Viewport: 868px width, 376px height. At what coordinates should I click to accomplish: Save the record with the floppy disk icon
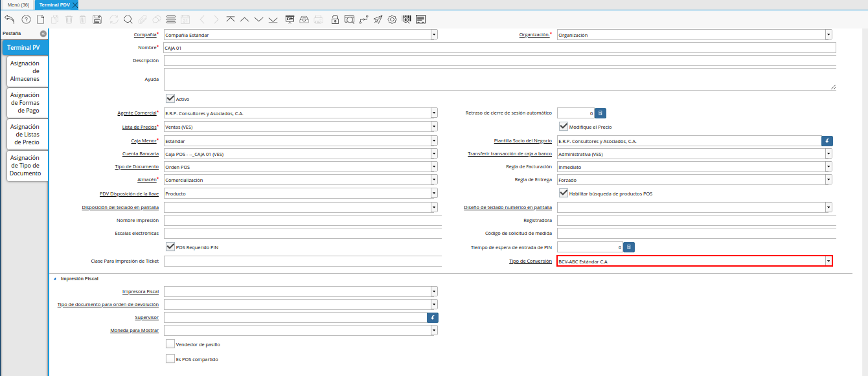click(x=97, y=19)
